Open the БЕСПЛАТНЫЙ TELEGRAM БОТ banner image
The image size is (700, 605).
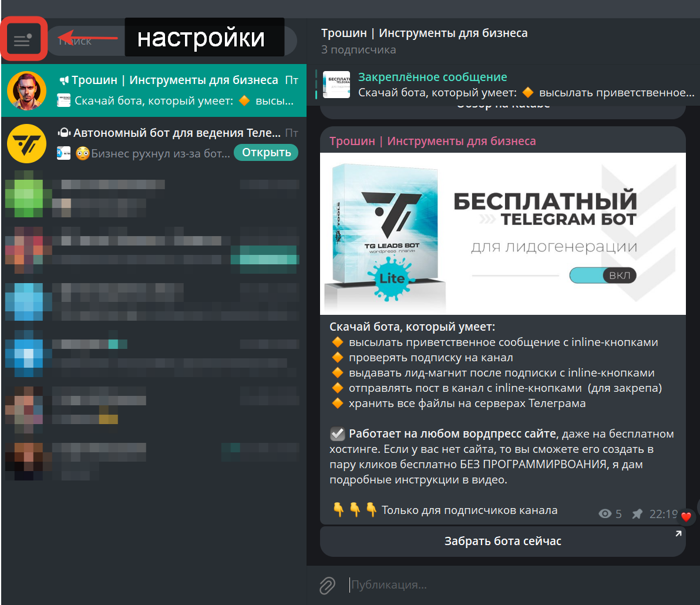click(503, 234)
